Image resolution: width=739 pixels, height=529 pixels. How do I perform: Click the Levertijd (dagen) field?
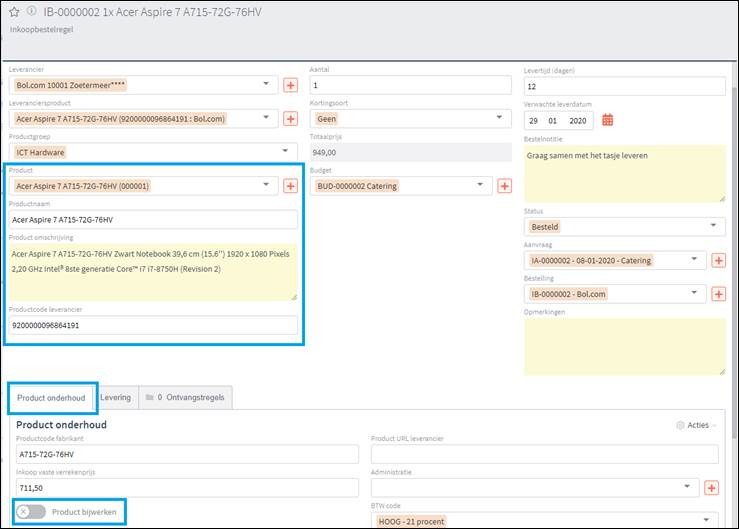coord(624,86)
